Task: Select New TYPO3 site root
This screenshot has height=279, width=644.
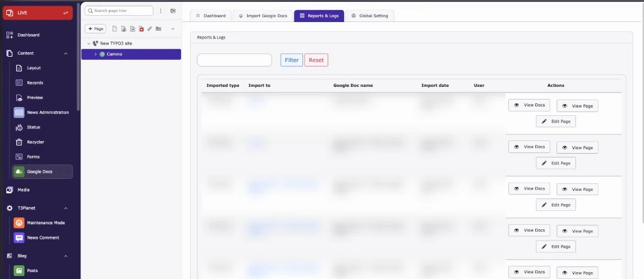Action: (116, 43)
